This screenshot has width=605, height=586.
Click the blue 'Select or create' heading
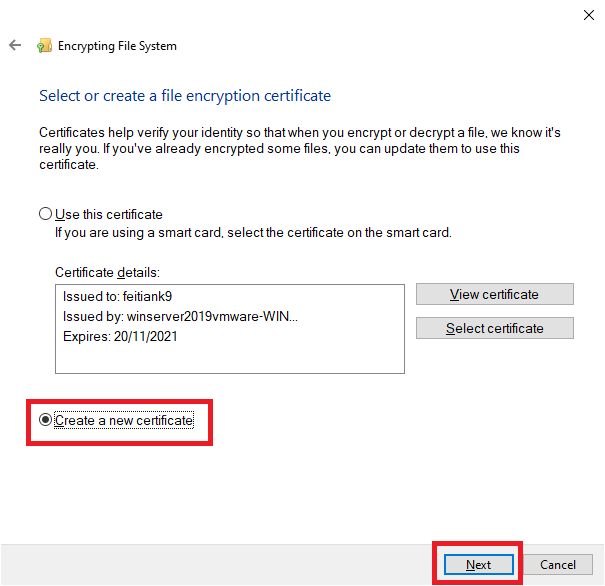(x=185, y=96)
